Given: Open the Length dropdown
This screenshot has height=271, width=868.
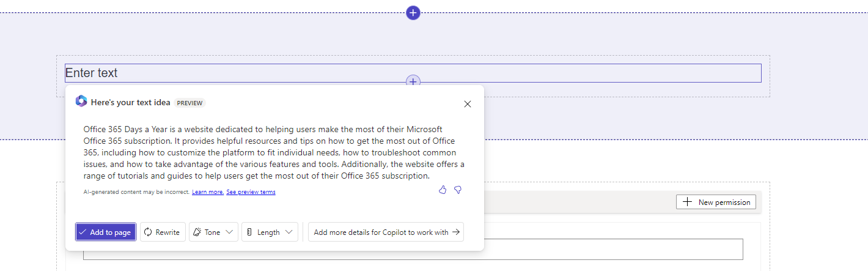Looking at the screenshot, I should pyautogui.click(x=270, y=232).
